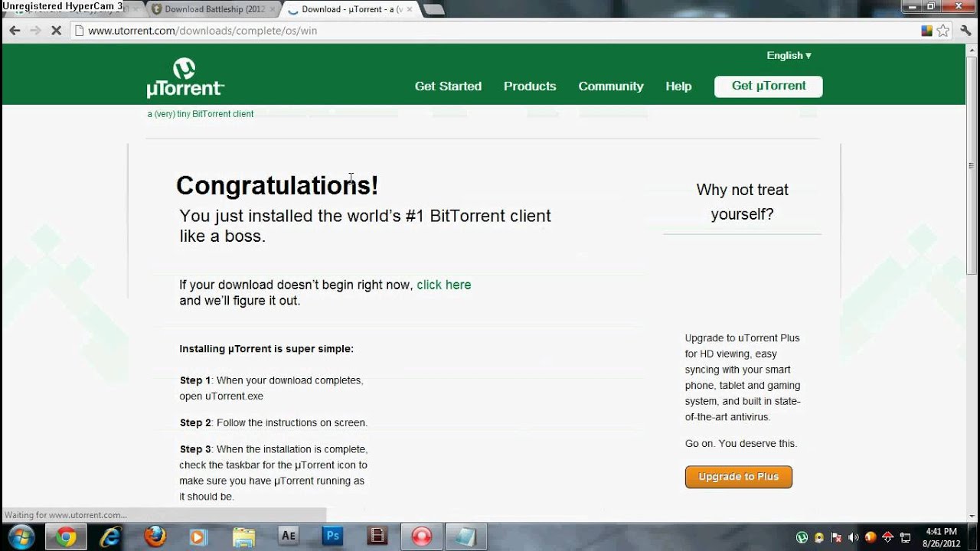Click the network tray icon
This screenshot has width=980, height=551.
(x=905, y=537)
